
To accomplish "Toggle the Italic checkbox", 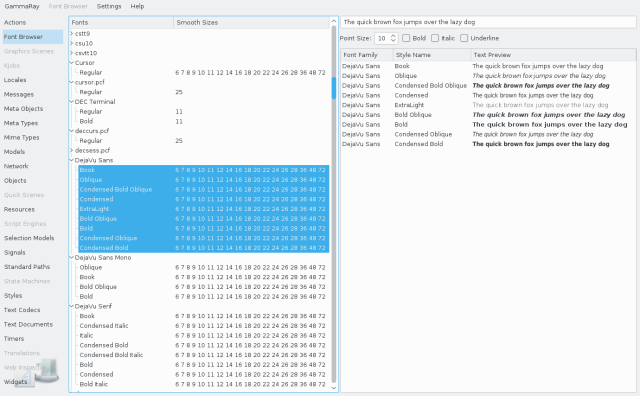I will point(435,38).
